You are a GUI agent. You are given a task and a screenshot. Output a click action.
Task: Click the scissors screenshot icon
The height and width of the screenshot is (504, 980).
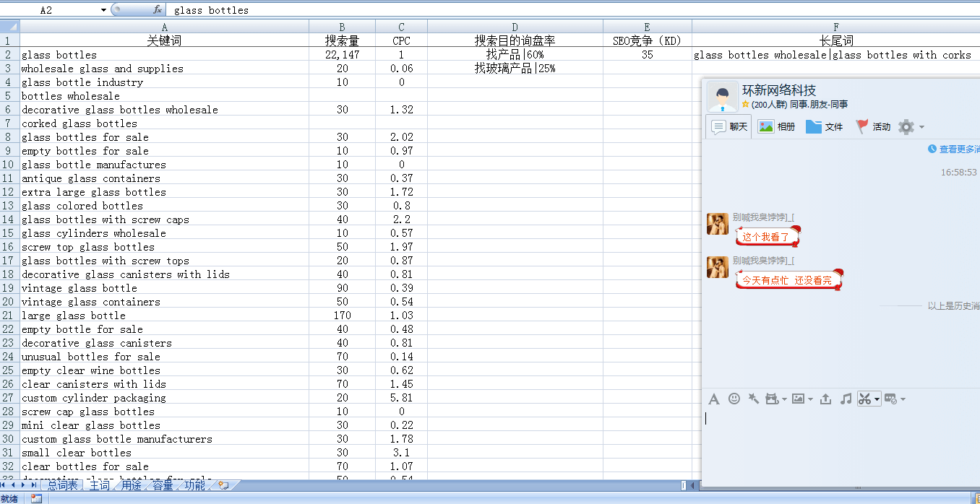[864, 399]
